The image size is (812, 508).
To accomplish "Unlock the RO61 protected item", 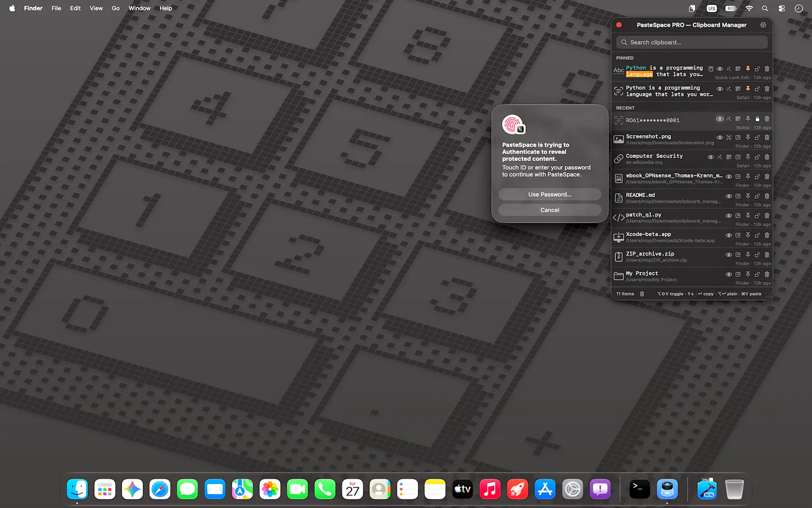I will [x=757, y=119].
